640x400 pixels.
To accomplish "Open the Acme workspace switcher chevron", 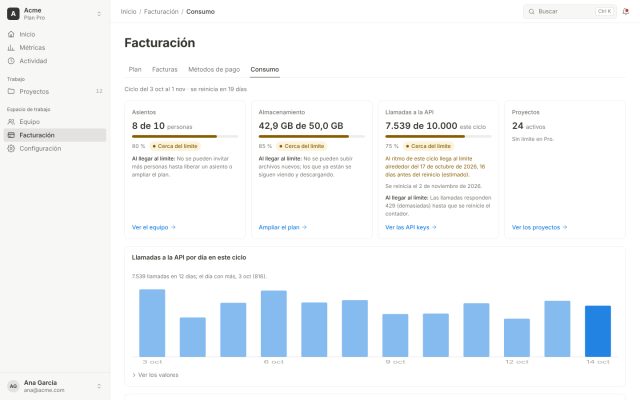I will (99, 14).
